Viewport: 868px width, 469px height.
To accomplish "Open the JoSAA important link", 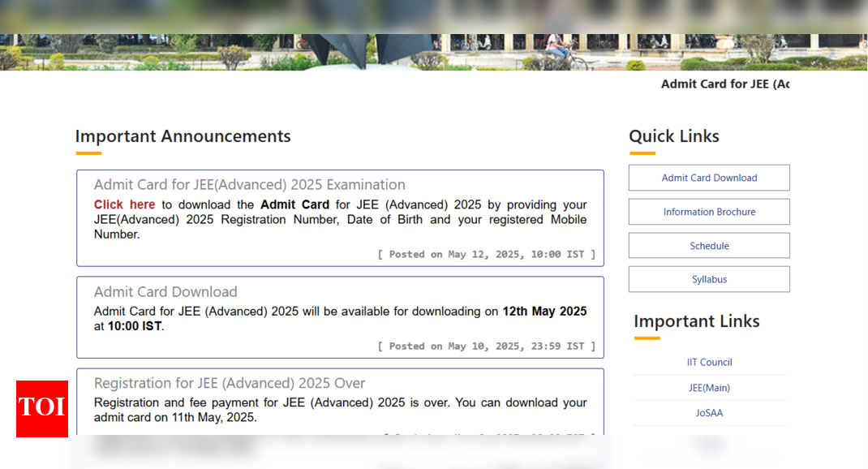I will pos(709,413).
